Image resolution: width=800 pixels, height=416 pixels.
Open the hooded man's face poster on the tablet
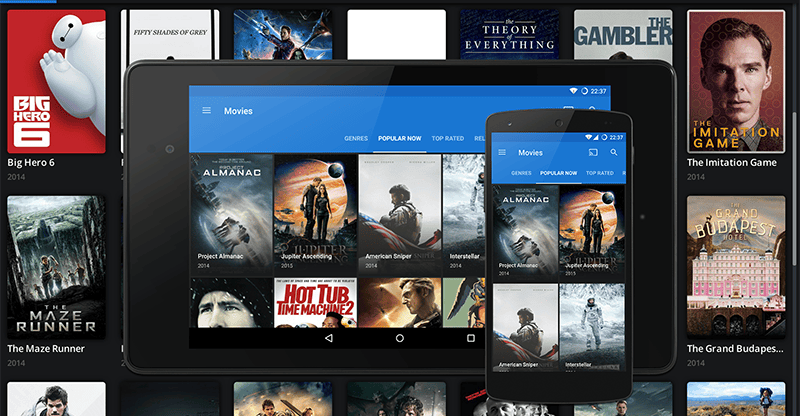[232, 303]
